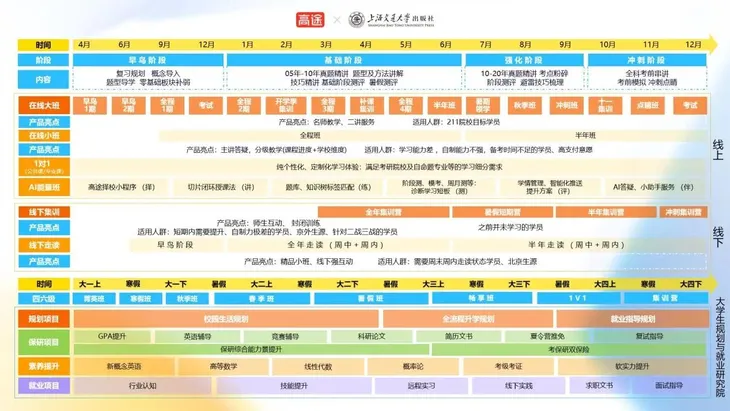Screen dimensions: 730x411
Task: Click the 秋季班 block in the 在线大班 row
Action: [525, 106]
